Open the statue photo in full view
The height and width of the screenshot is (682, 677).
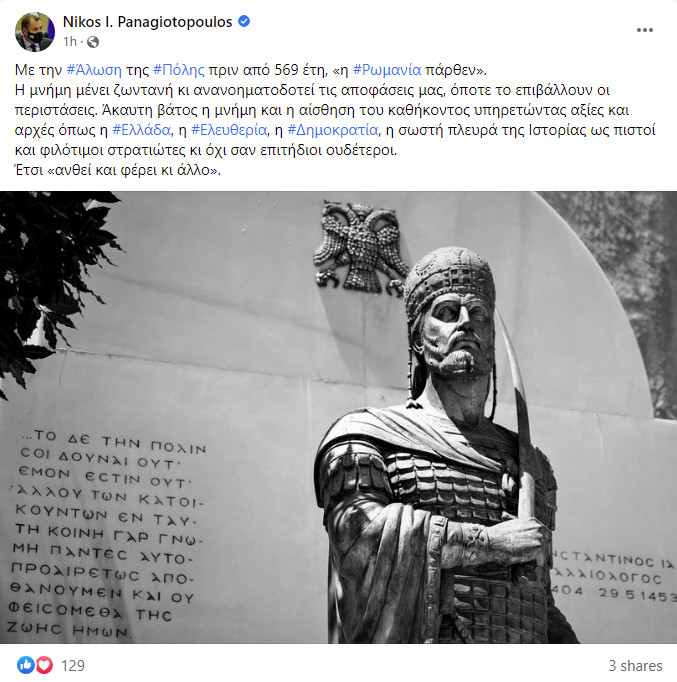[338, 418]
